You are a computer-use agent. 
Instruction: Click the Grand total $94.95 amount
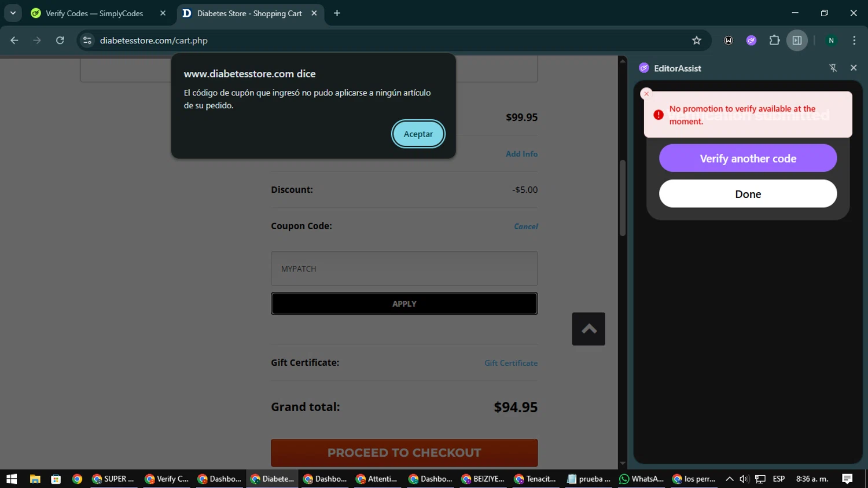tap(516, 407)
